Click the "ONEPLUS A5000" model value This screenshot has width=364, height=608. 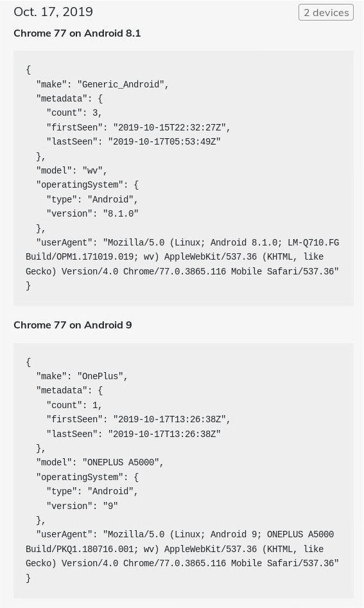click(121, 462)
